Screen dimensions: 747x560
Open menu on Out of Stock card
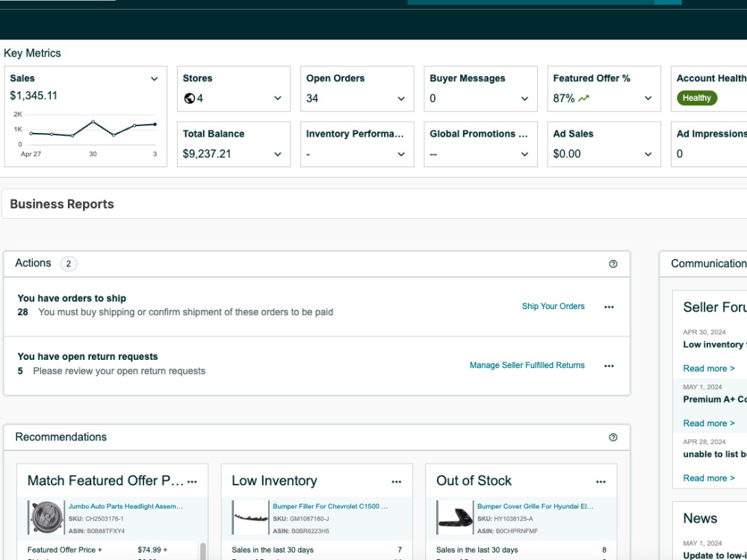click(x=601, y=482)
